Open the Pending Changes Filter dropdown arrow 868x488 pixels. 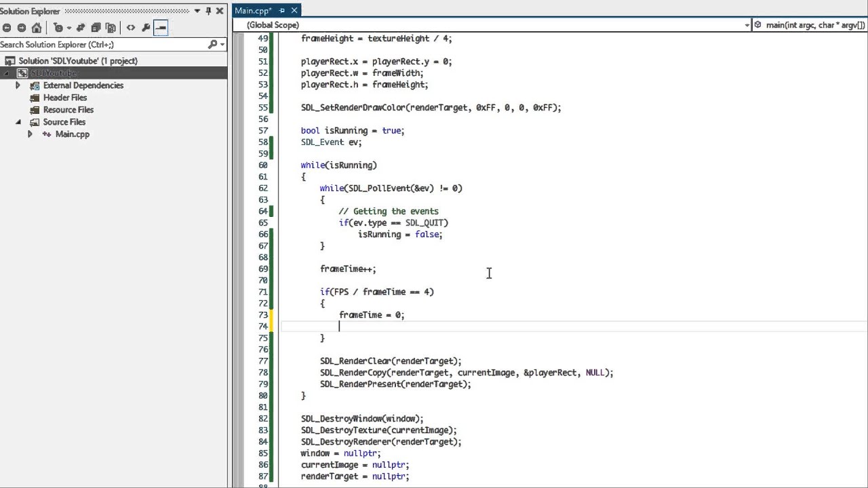pos(68,28)
